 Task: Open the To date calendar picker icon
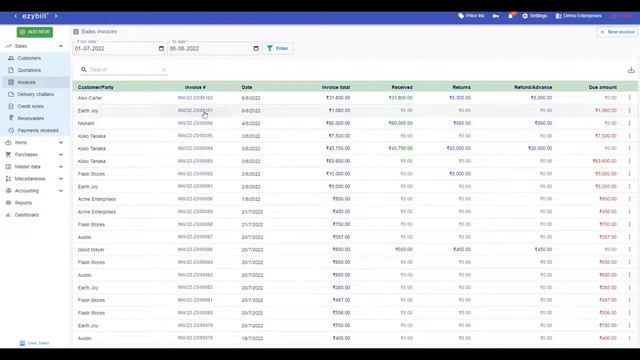(x=256, y=49)
